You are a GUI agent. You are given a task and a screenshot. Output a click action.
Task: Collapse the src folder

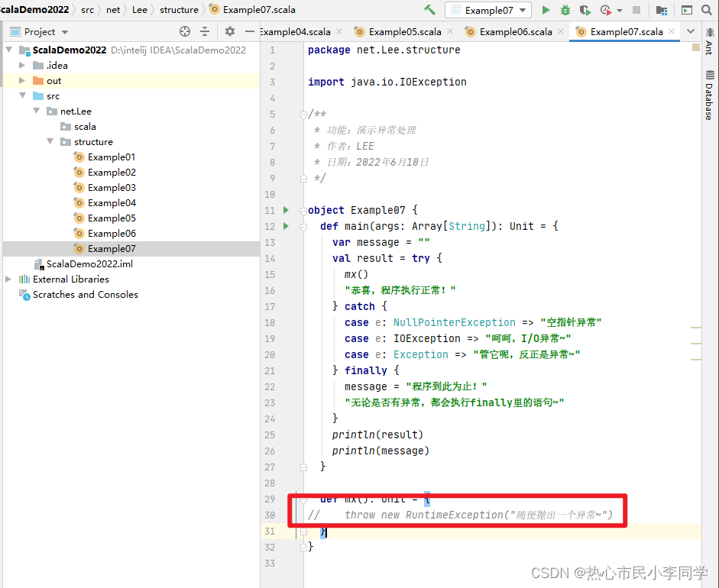click(x=22, y=95)
